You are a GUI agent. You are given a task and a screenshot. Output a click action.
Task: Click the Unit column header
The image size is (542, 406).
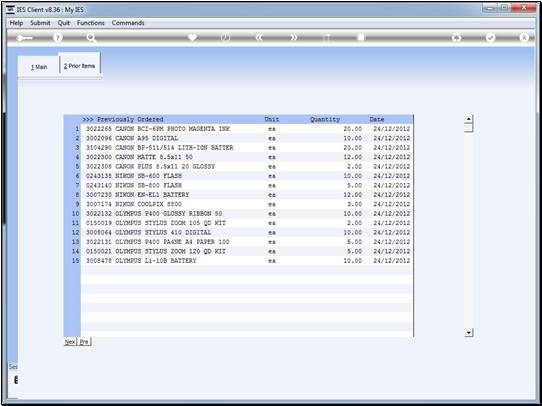tap(272, 119)
